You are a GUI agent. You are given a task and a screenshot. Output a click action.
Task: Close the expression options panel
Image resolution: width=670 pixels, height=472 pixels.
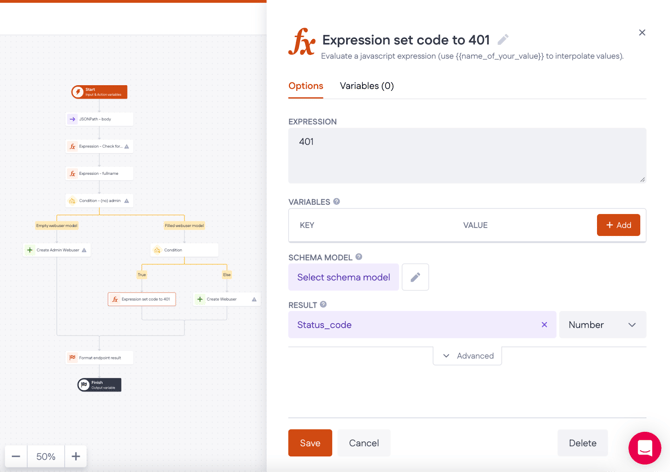[x=642, y=33]
